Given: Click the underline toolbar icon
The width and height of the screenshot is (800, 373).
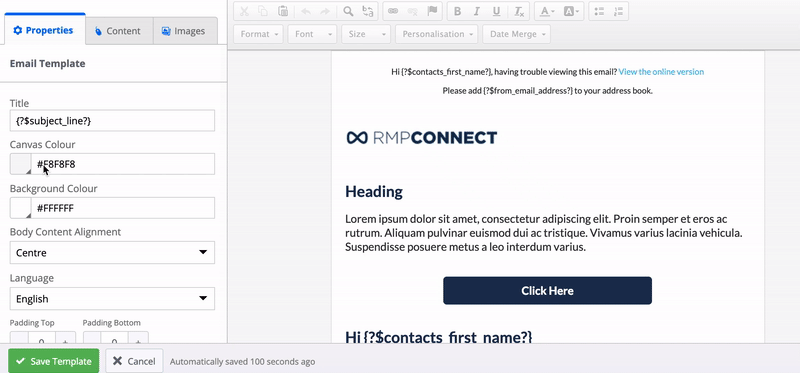Looking at the screenshot, I should [496, 11].
